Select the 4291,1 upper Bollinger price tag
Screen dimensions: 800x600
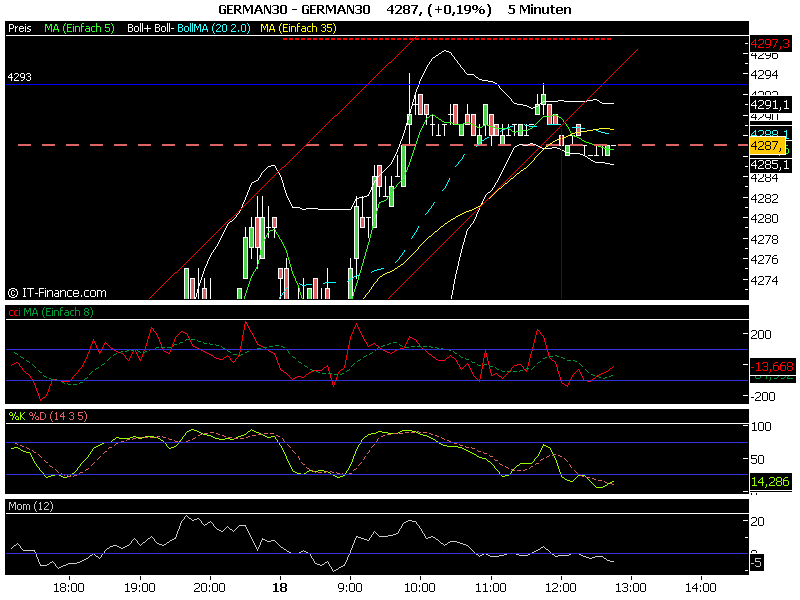[770, 103]
